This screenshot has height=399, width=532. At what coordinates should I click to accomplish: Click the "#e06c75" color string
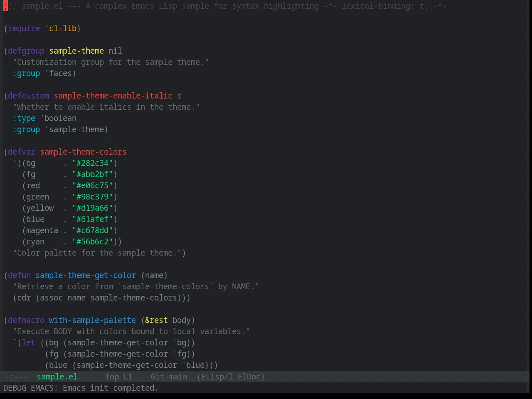point(93,185)
